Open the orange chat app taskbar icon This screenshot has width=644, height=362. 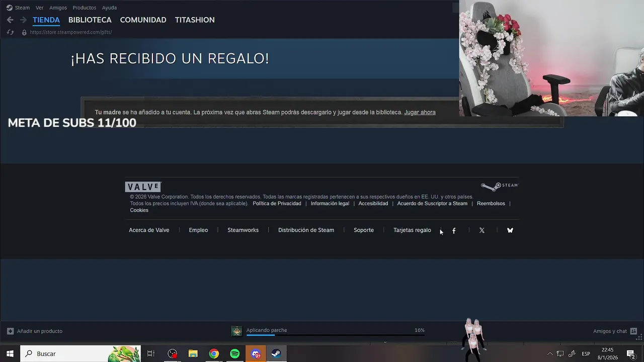256,353
